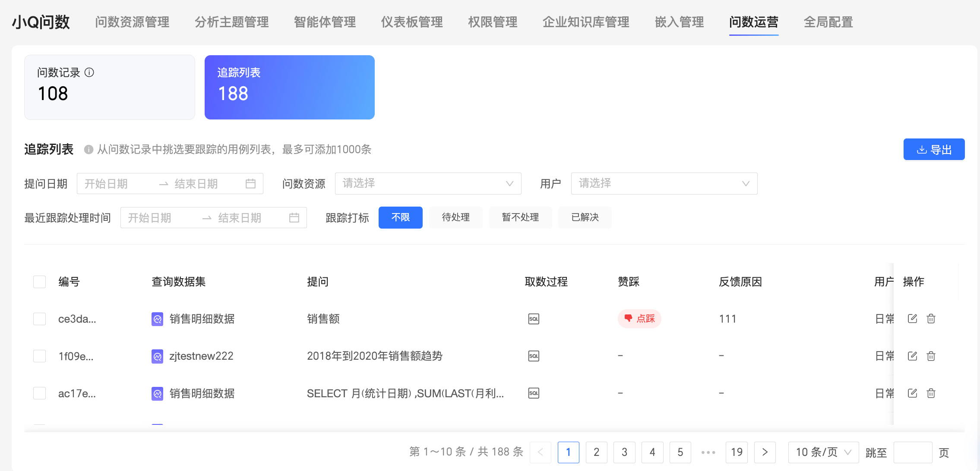Click 结束日期 field in 提问日期
The width and height of the screenshot is (980, 471).
point(205,184)
